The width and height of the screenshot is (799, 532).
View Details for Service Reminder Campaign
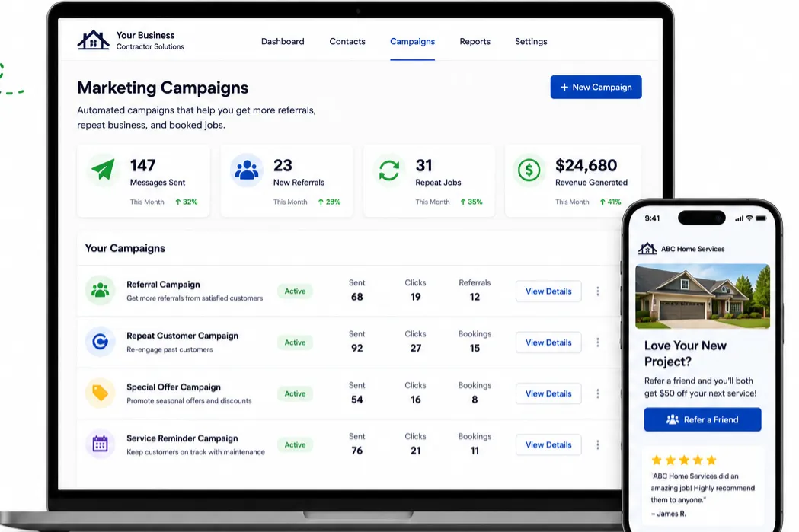548,445
